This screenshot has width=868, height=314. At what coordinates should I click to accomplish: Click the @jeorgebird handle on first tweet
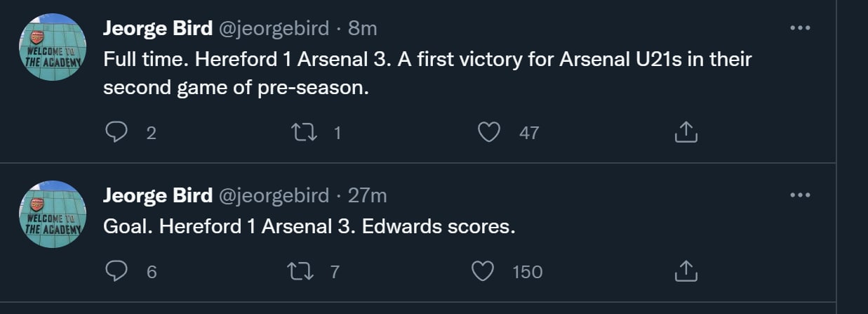[274, 28]
